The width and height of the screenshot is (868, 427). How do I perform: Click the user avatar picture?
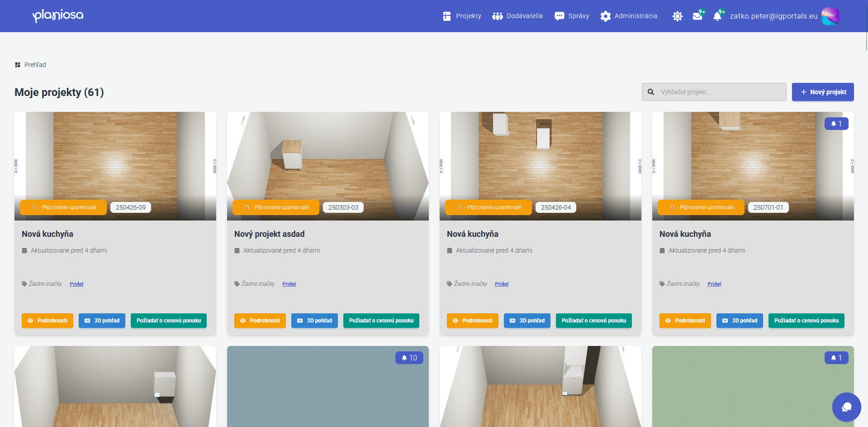pos(830,16)
